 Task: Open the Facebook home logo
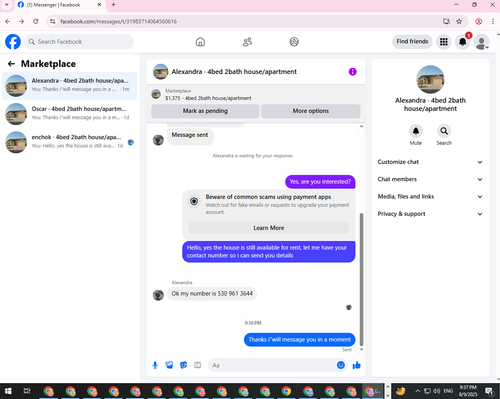[13, 42]
